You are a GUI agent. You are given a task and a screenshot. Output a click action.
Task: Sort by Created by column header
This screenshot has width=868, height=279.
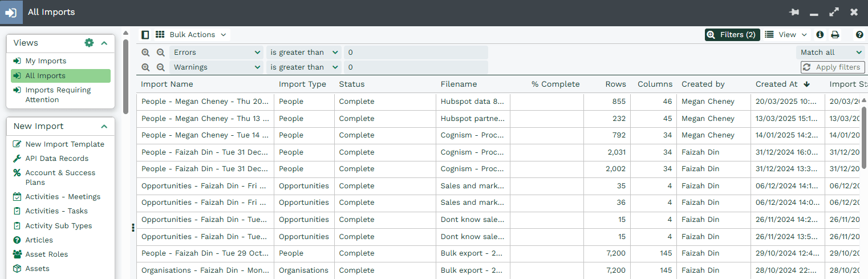click(x=703, y=84)
